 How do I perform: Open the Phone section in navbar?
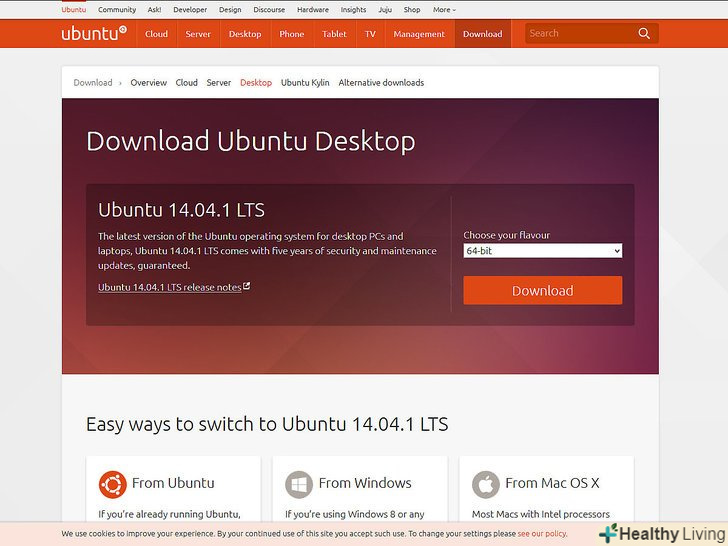tap(292, 34)
